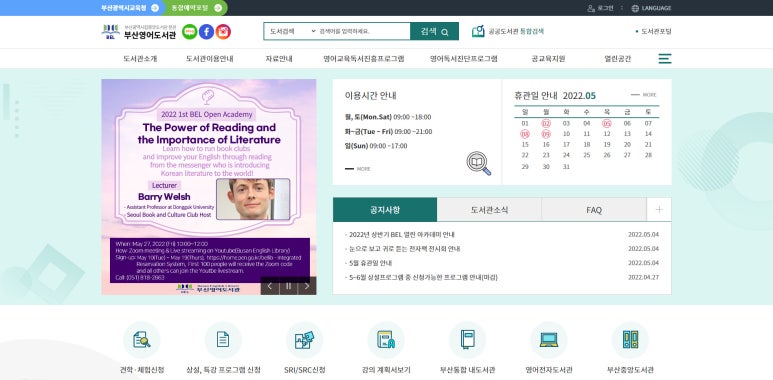Open the 영어교육독서진흥프로그램 menu
Viewport: 773px width, 380px height.
pyautogui.click(x=364, y=59)
